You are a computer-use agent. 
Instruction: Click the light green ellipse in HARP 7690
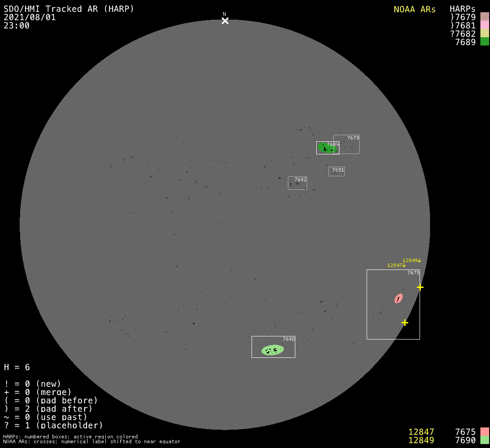[273, 350]
